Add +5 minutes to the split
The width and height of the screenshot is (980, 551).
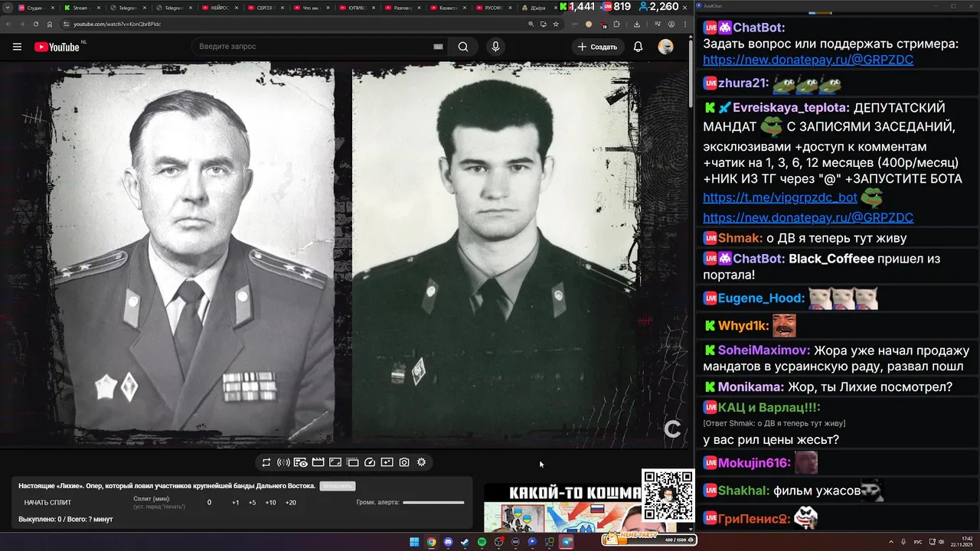pyautogui.click(x=252, y=503)
